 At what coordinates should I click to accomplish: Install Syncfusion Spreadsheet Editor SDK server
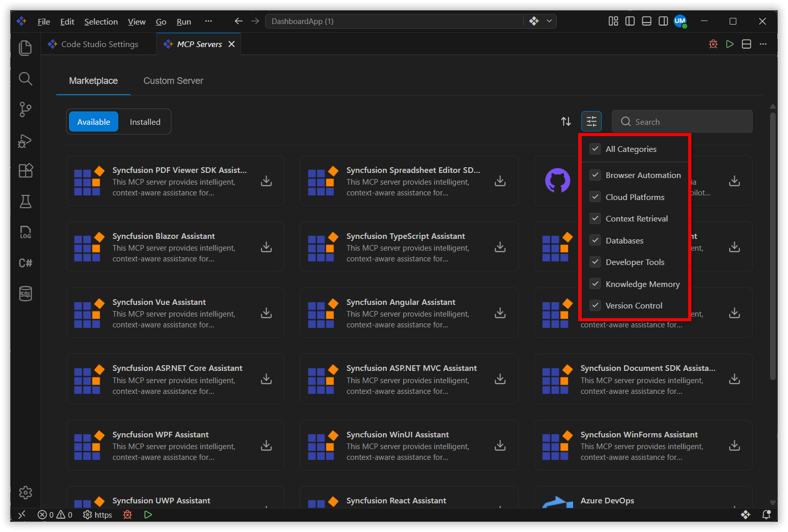500,181
